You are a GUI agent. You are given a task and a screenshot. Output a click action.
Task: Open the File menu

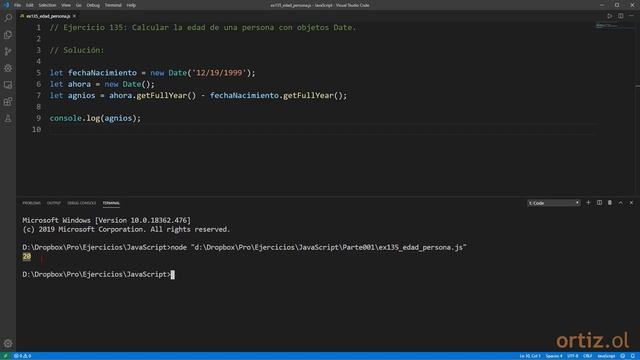pos(17,5)
